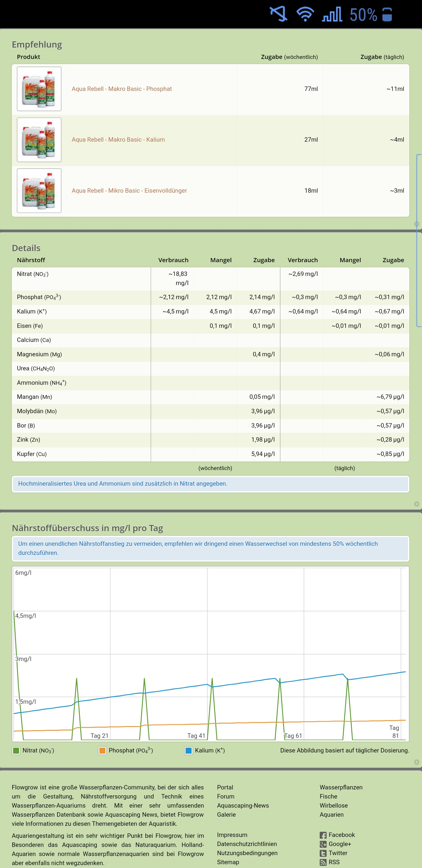Open the Wasserpflanzen footer link
Screen dimensions: 422x868
pos(341,787)
